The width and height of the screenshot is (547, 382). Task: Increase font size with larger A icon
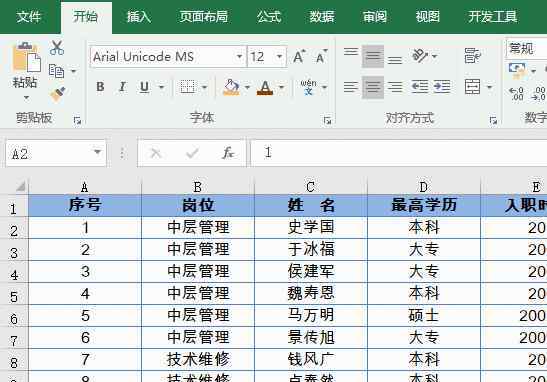point(299,57)
